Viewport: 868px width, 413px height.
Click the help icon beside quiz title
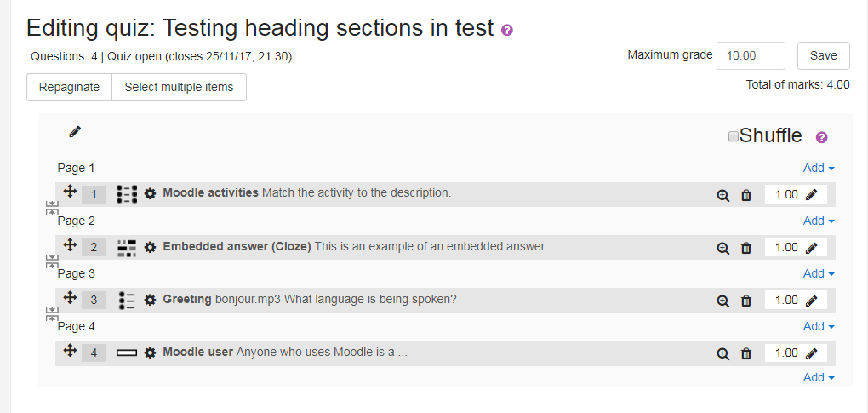point(507,30)
